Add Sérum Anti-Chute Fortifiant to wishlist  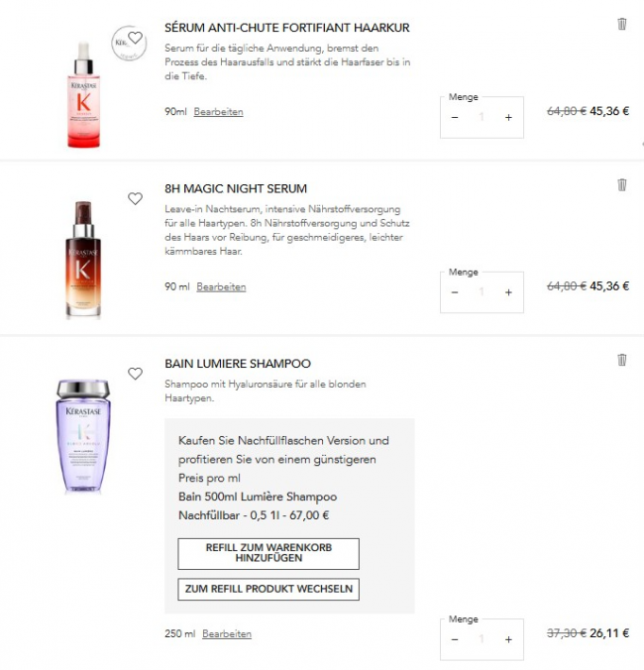point(135,38)
